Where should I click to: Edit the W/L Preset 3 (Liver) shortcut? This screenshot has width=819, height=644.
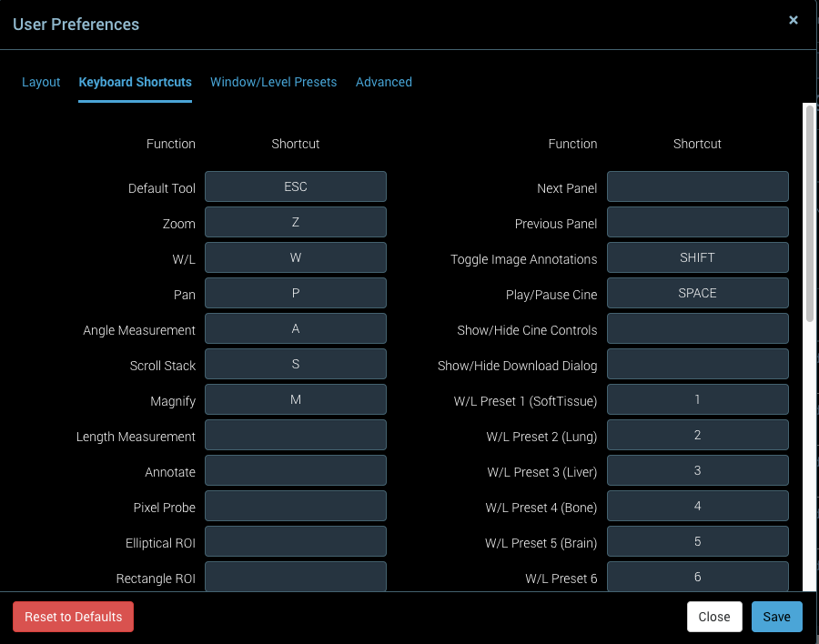click(x=698, y=470)
